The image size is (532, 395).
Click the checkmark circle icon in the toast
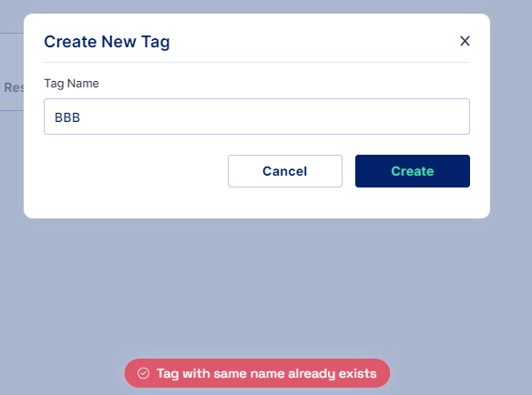pyautogui.click(x=143, y=373)
